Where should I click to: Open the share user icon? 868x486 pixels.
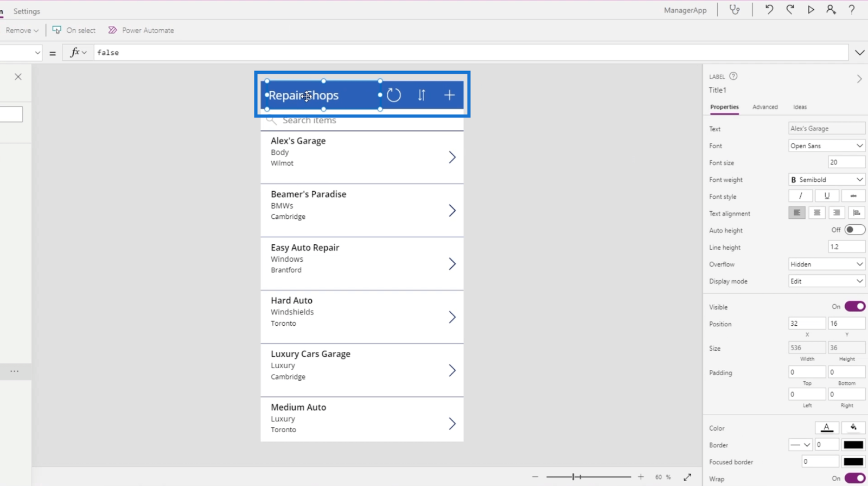click(831, 10)
